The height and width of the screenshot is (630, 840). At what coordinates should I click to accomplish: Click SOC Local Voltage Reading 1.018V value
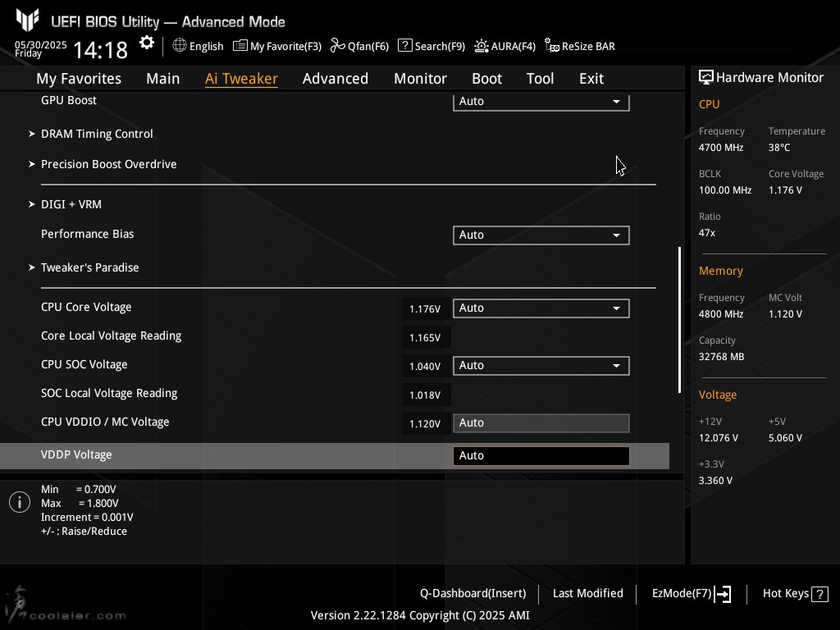[425, 395]
